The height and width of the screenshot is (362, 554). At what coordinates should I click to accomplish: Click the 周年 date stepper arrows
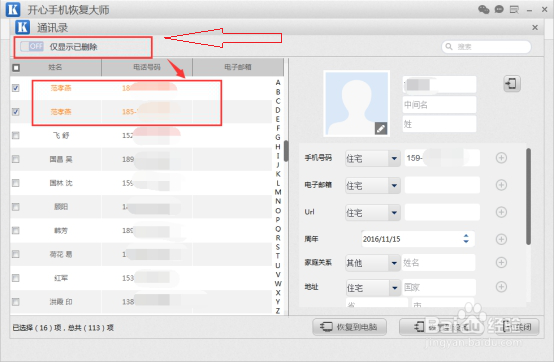(466, 239)
